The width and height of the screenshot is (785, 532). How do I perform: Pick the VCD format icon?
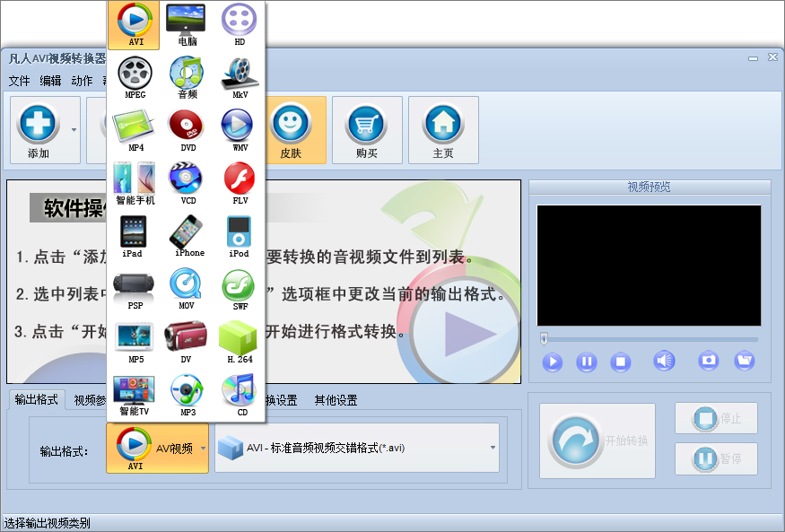click(188, 183)
